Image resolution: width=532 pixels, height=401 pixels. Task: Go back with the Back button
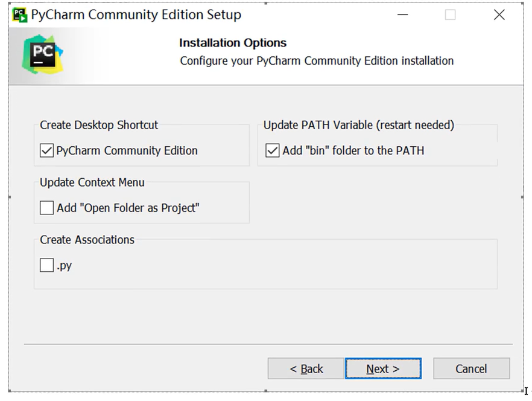pos(306,368)
